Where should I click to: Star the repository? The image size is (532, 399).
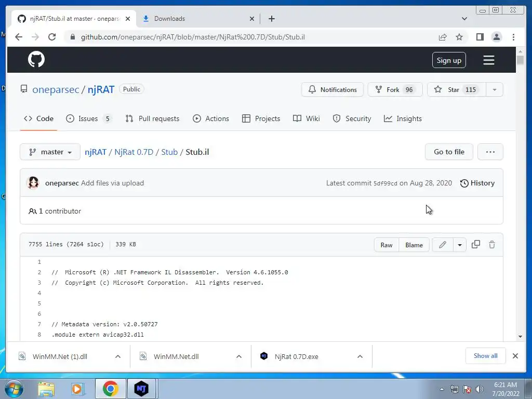[456, 89]
